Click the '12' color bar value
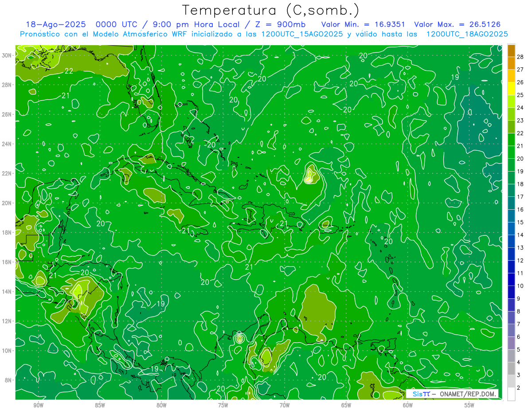Screen dimensions: 532x411 520,260
